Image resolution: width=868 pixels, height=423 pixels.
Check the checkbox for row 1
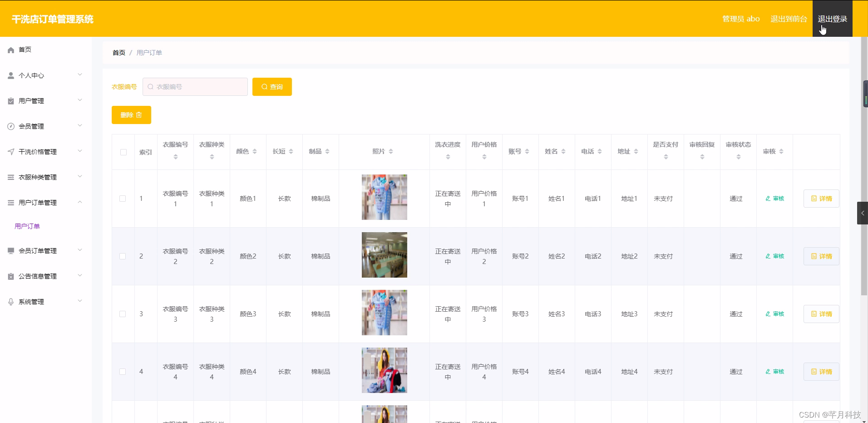(x=123, y=199)
